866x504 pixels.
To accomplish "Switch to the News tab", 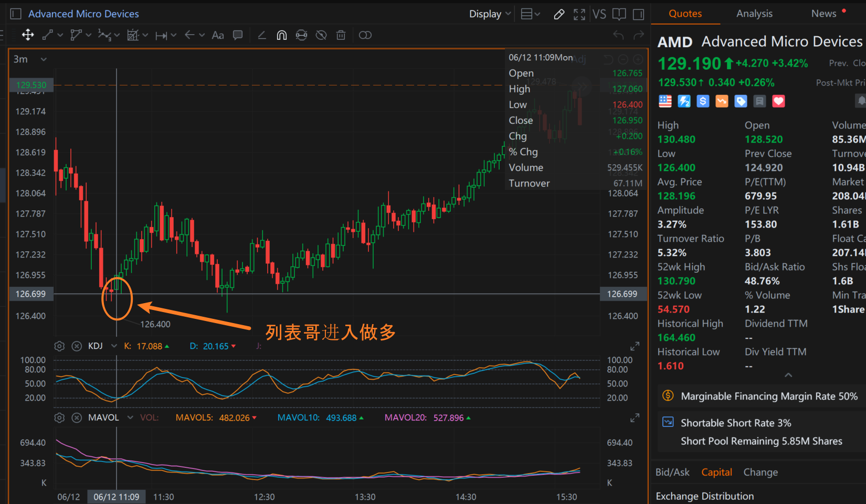I will 824,14.
